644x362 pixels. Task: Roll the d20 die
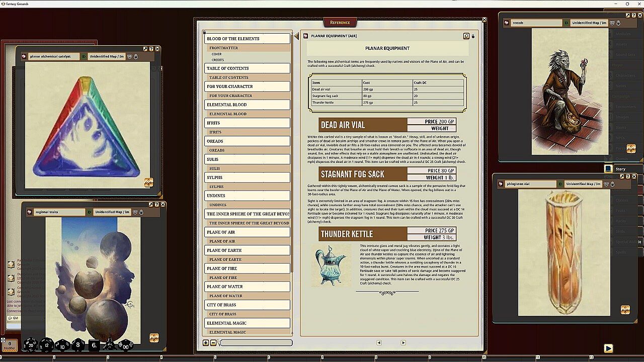31,345
